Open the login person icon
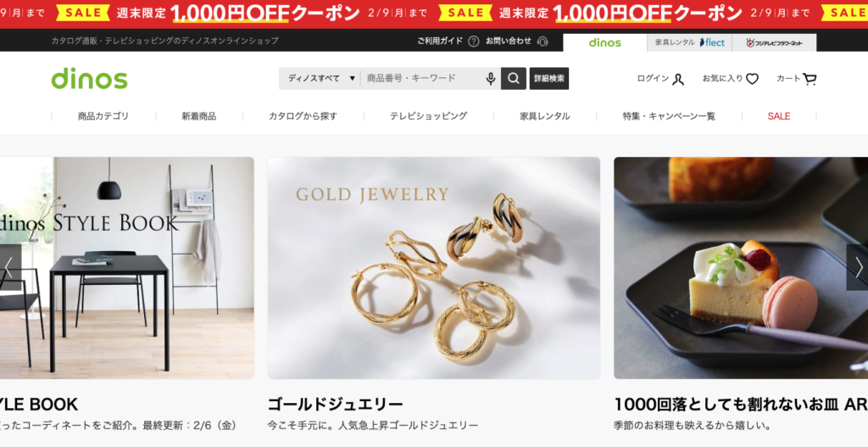The height and width of the screenshot is (447, 868). point(678,79)
